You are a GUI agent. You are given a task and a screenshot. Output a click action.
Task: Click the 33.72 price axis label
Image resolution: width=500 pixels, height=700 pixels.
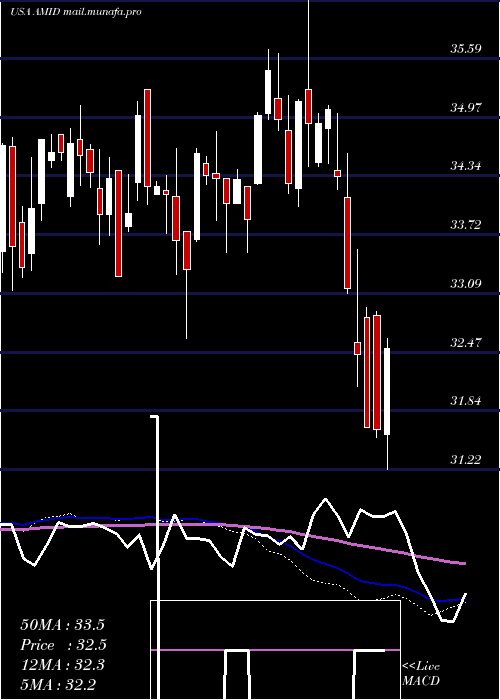pos(466,225)
